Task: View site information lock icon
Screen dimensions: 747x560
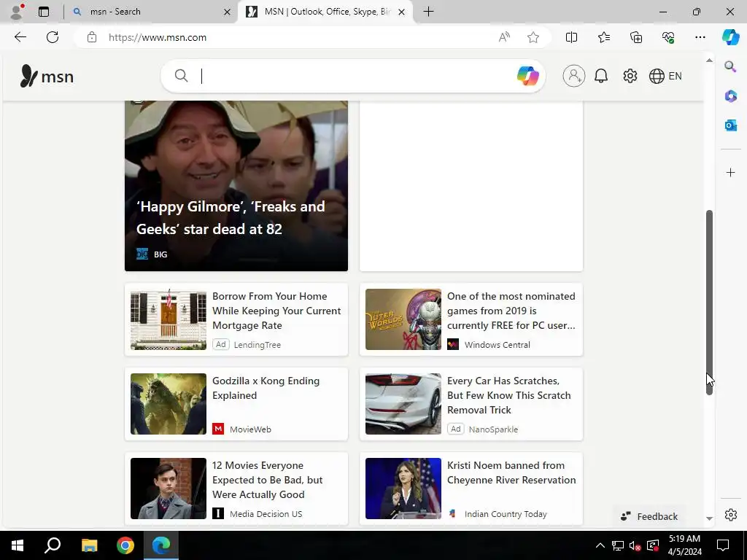Action: [x=92, y=37]
